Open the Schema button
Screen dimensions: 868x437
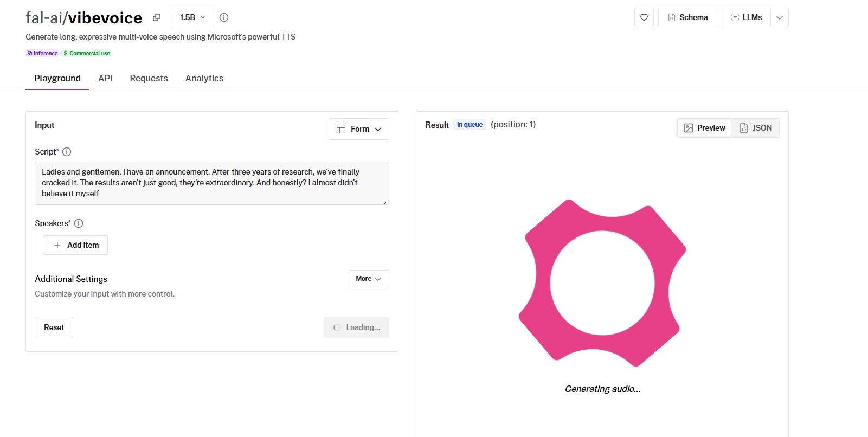click(x=687, y=17)
